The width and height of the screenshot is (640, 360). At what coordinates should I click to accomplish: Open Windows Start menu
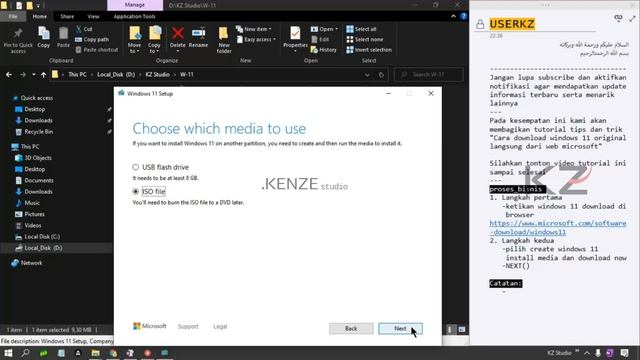[8, 353]
